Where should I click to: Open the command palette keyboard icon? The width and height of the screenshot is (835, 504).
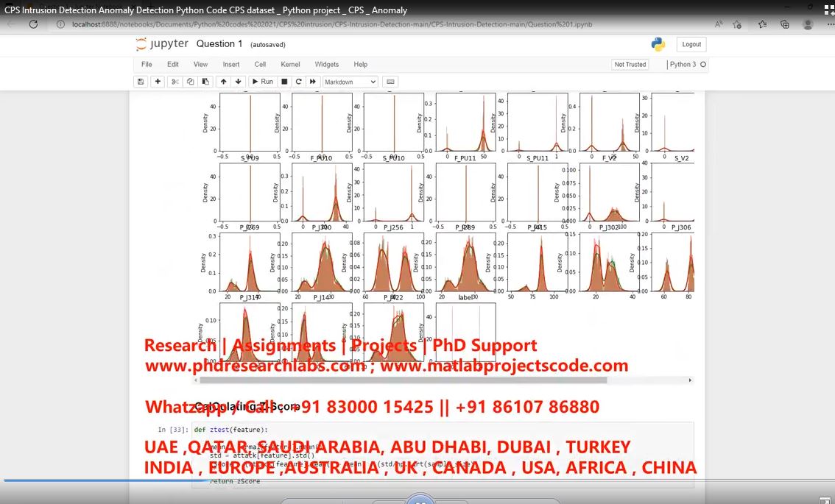point(390,82)
